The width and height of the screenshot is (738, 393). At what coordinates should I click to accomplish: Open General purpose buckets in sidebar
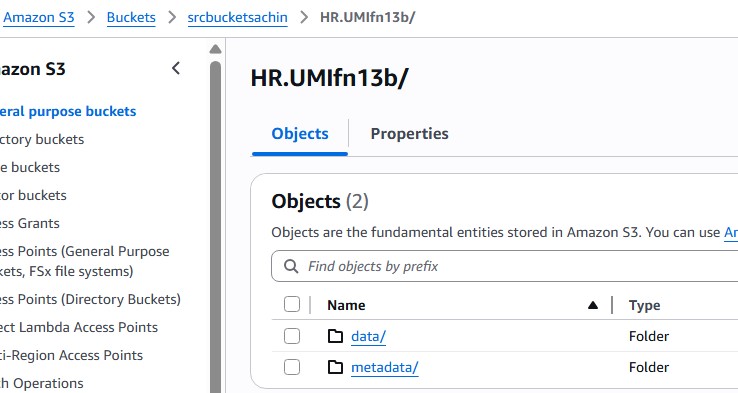(x=68, y=112)
